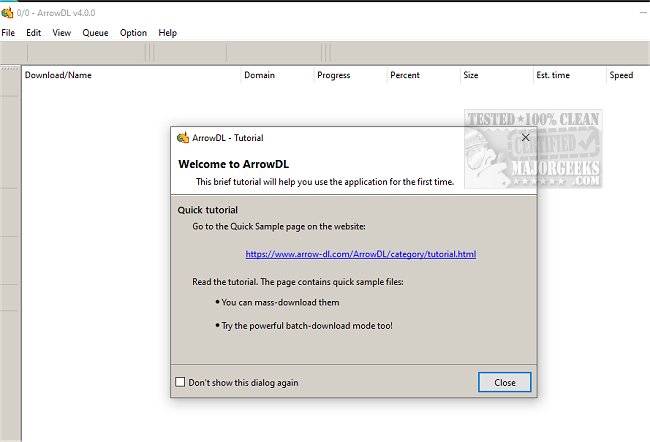Sort by Domain column header
The width and height of the screenshot is (650, 442).
277,75
